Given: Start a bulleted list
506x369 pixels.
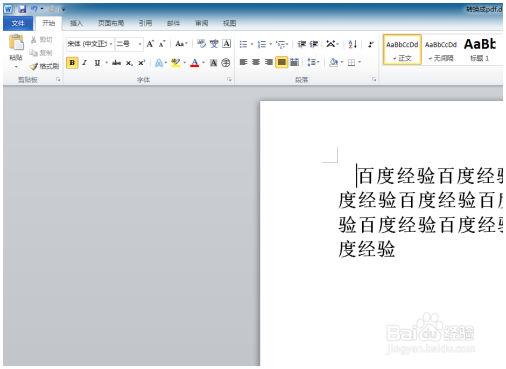Looking at the screenshot, I should [244, 44].
